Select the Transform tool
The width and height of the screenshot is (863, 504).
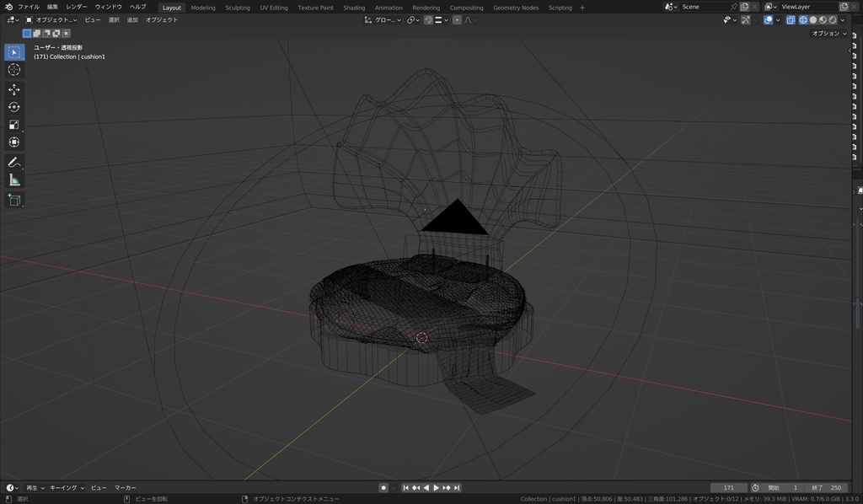click(x=14, y=142)
